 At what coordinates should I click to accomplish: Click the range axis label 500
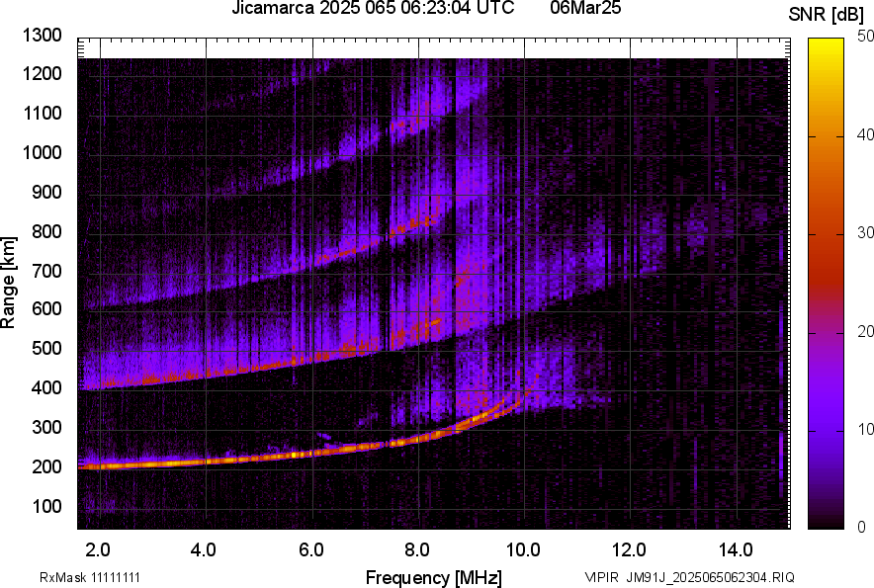[x=46, y=348]
